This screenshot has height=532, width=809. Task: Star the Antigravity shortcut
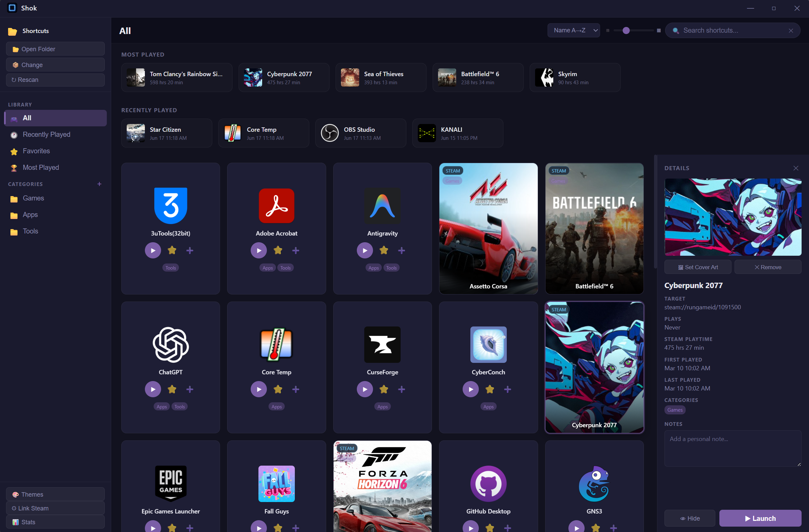384,251
